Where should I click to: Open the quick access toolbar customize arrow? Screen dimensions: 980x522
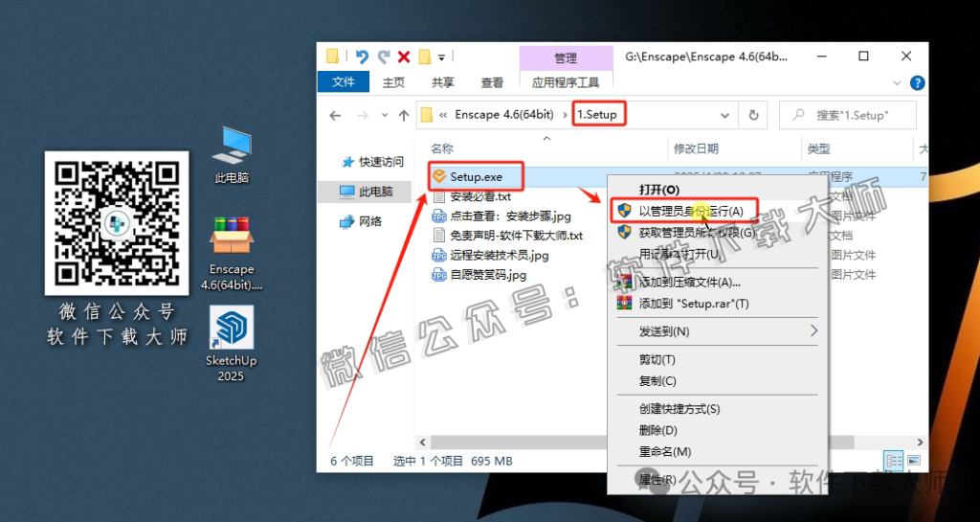(441, 57)
